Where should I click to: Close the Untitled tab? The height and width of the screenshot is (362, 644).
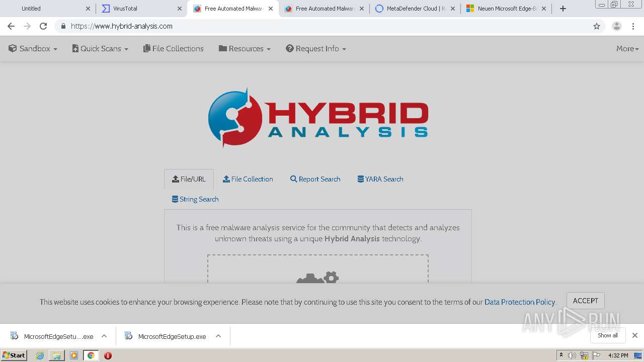(88, 9)
